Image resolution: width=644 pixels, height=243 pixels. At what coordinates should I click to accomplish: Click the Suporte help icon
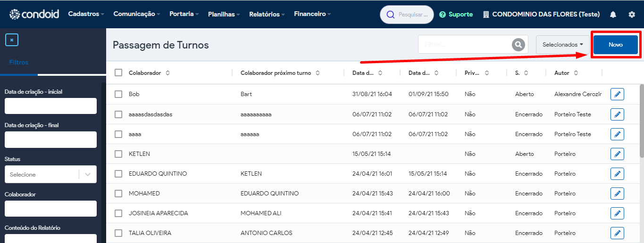point(443,15)
